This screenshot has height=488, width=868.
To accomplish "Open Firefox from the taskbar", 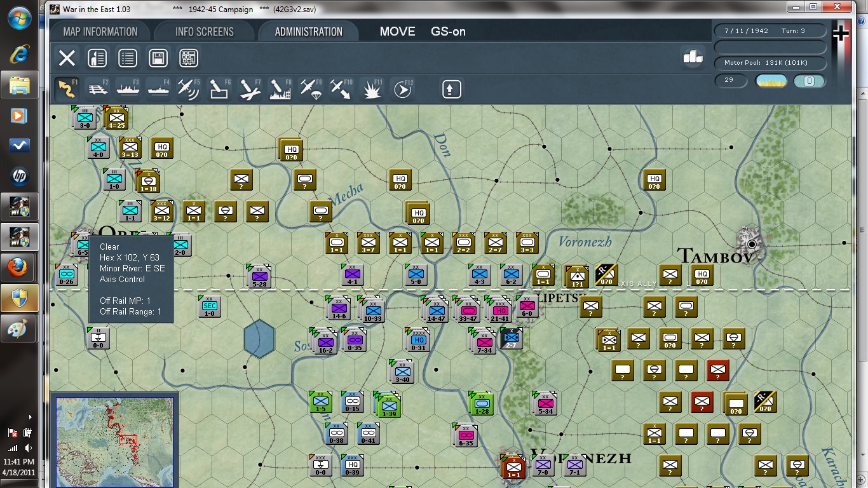I will (x=19, y=267).
